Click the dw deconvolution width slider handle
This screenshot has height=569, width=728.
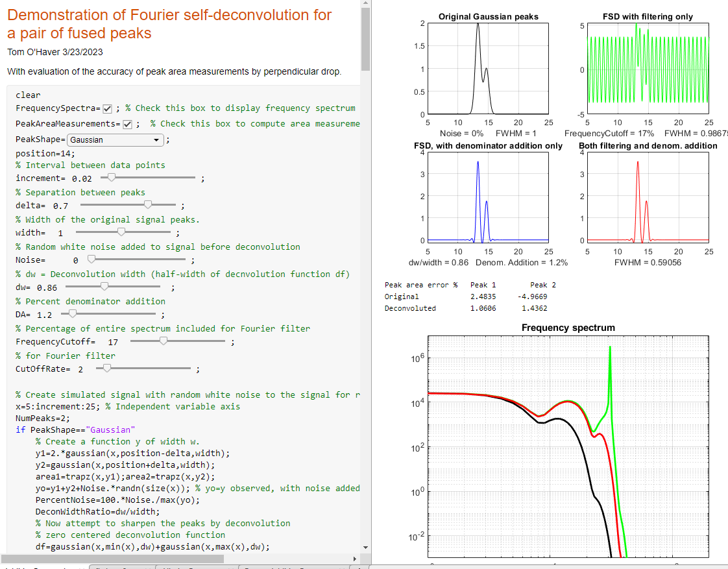coord(104,286)
